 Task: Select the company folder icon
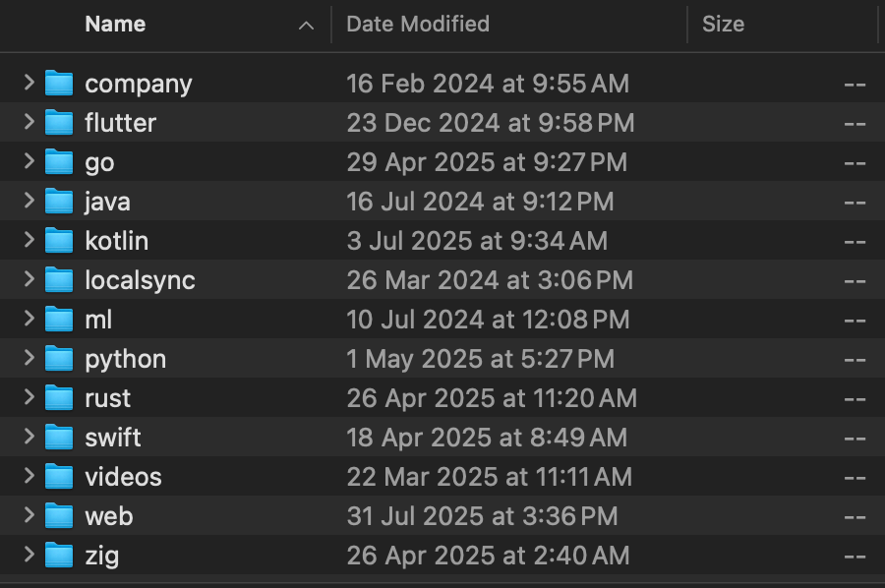[59, 83]
